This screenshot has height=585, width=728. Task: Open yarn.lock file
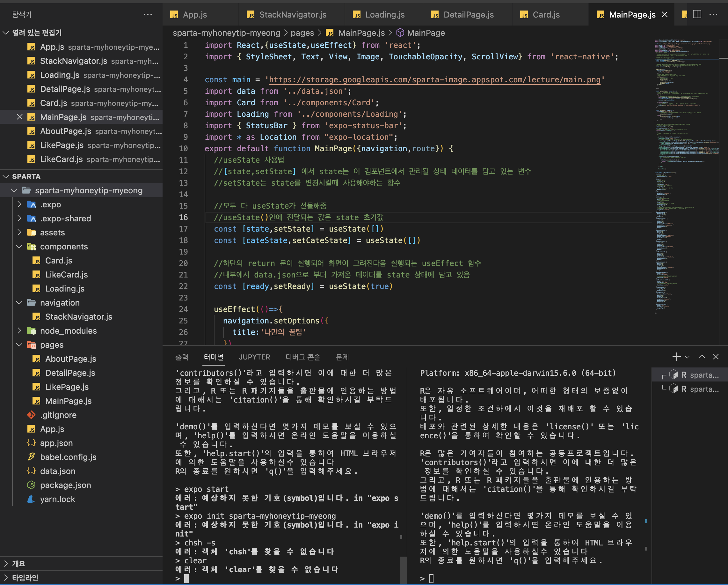click(57, 499)
